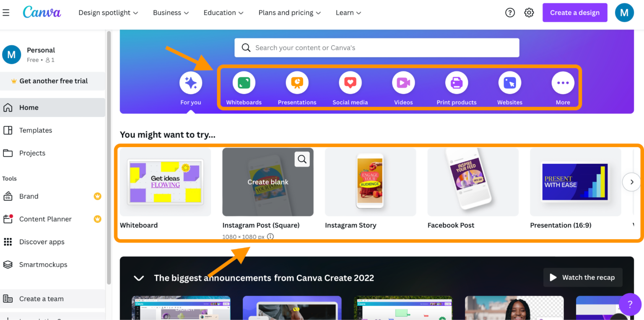Image resolution: width=644 pixels, height=320 pixels.
Task: Open the Brand tool
Action: click(x=29, y=196)
